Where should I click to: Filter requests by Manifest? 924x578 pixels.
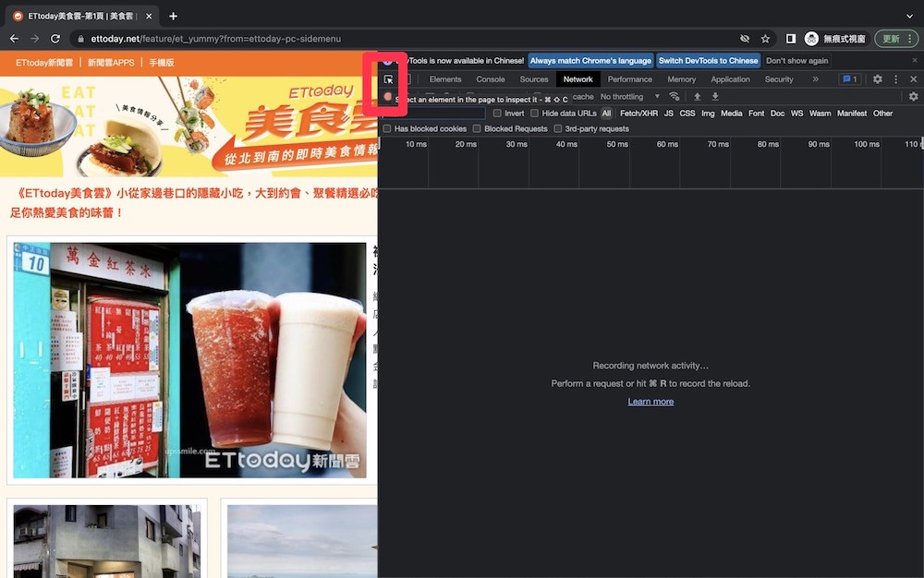tap(852, 113)
